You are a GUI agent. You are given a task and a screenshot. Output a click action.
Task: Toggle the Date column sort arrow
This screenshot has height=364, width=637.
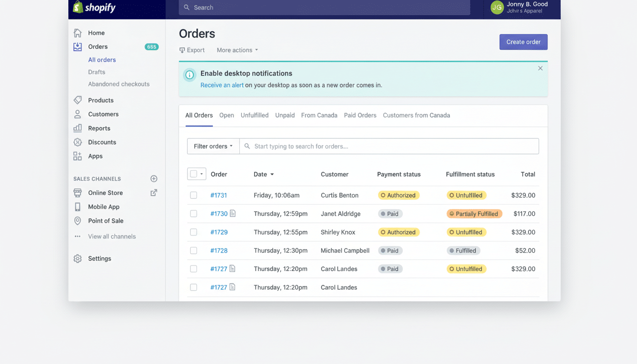point(273,174)
